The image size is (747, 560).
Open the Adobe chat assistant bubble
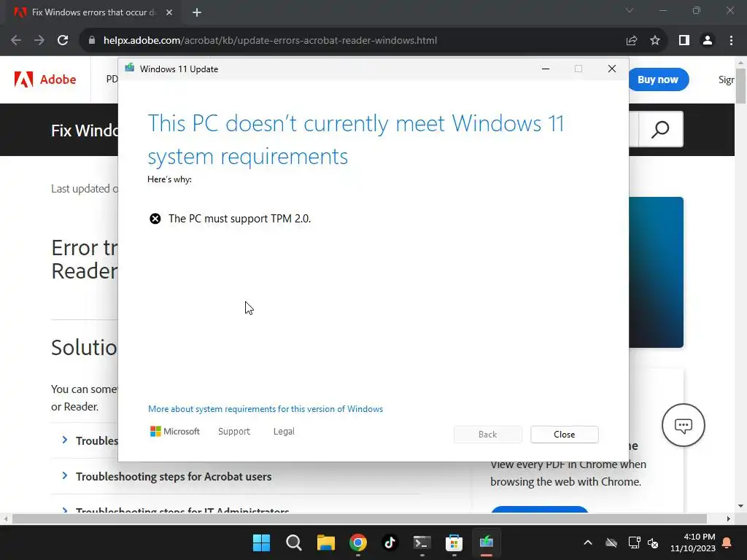[683, 425]
